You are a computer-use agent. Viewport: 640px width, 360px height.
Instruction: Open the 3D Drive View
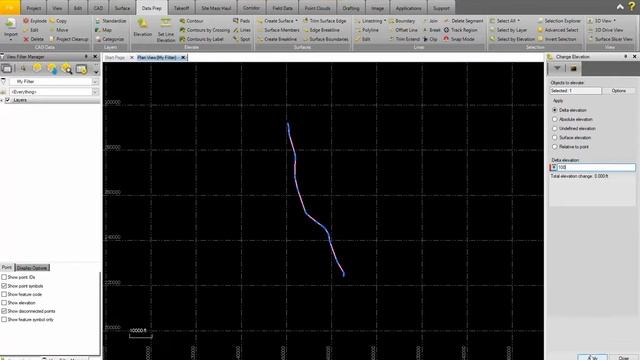click(x=605, y=30)
